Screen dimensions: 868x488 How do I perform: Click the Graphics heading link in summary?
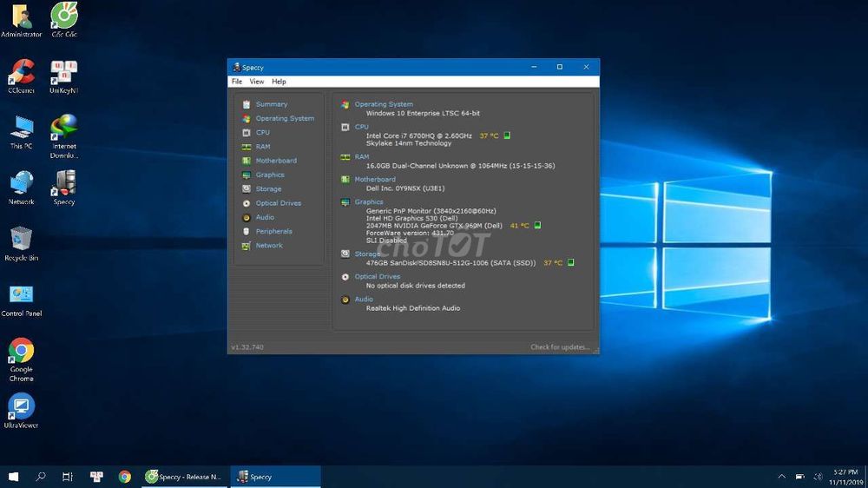tap(369, 202)
